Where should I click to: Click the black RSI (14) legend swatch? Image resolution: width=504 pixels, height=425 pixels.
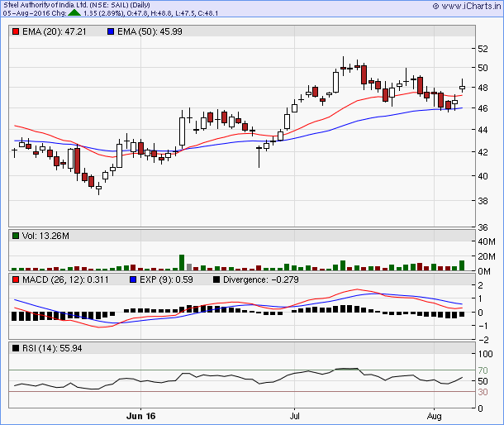(x=16, y=348)
